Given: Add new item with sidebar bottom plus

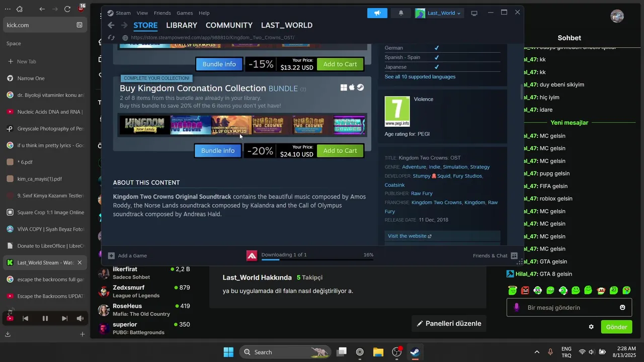Looking at the screenshot, I should click(83, 334).
